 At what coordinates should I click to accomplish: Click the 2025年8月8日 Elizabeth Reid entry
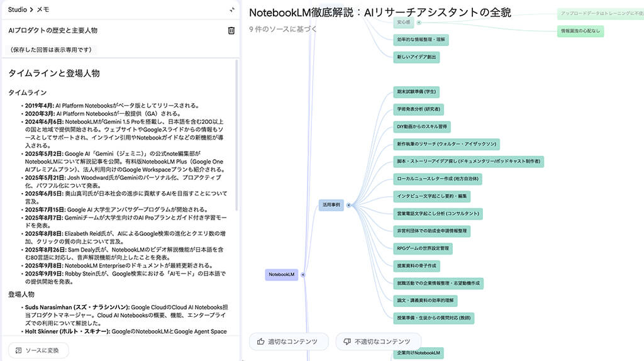125,237
